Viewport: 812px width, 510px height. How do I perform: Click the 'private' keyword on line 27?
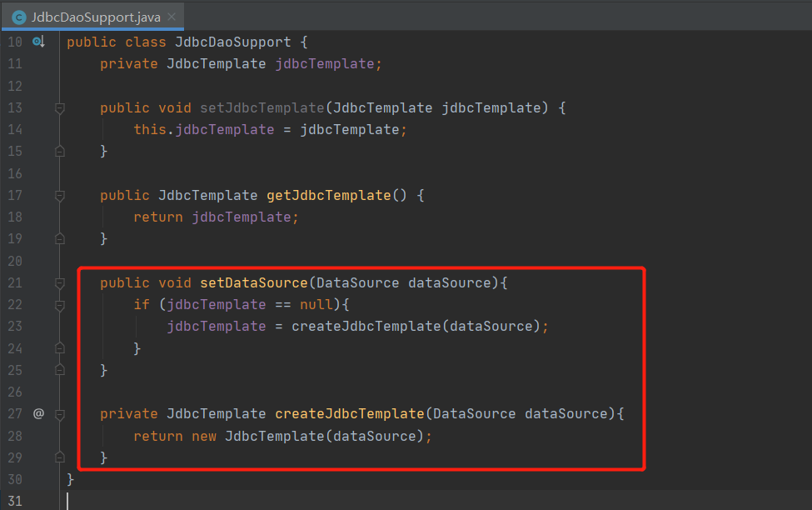pos(129,414)
